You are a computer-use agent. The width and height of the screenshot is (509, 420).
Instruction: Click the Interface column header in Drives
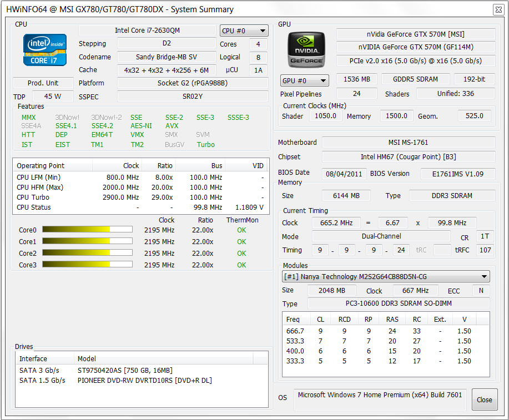pyautogui.click(x=45, y=358)
